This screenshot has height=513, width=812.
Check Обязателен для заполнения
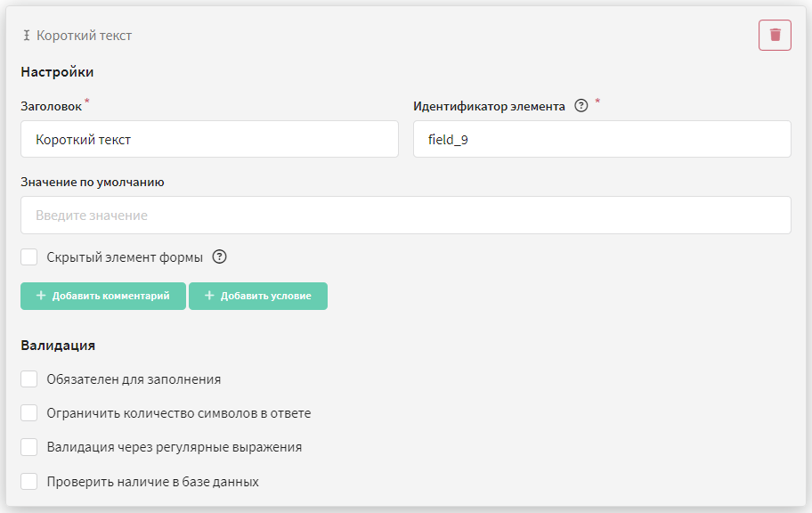pos(29,379)
